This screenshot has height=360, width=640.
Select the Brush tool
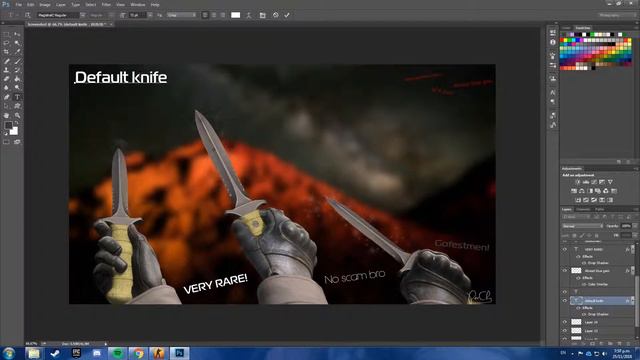(x=17, y=61)
